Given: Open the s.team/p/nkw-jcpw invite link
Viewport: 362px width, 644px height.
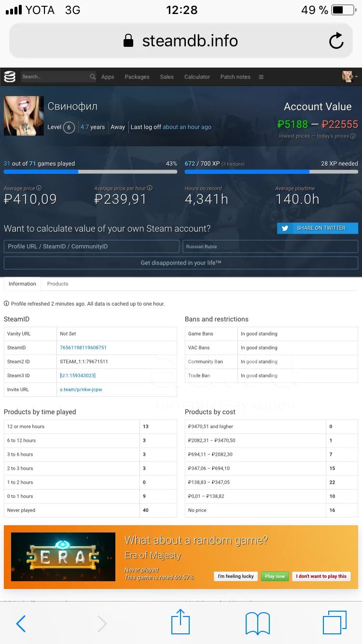Looking at the screenshot, I should pyautogui.click(x=81, y=390).
